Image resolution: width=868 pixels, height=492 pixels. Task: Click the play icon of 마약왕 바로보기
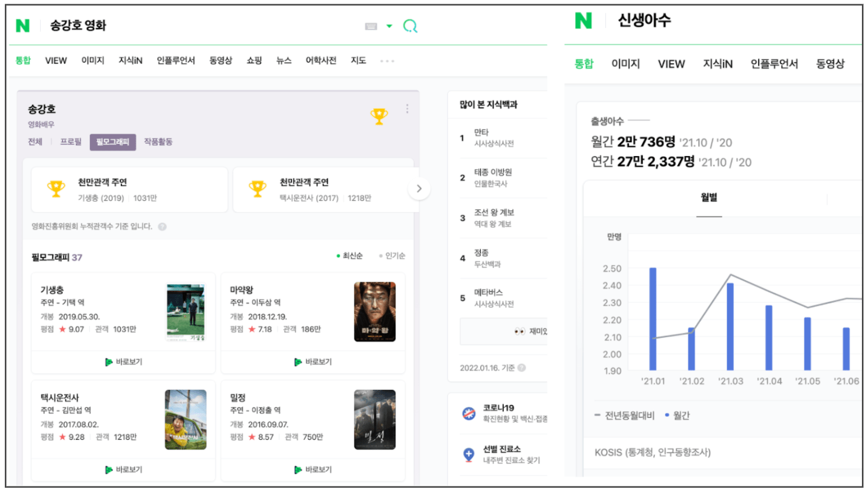tap(298, 362)
